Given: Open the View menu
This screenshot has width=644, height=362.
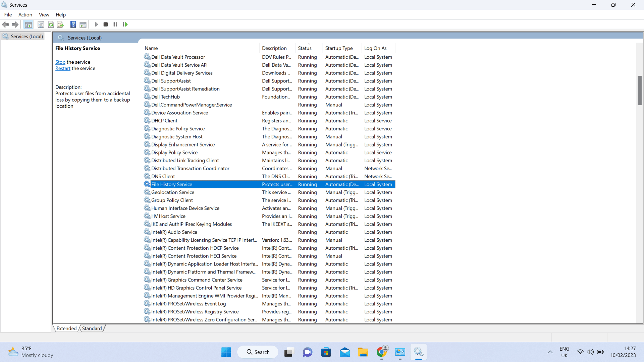Looking at the screenshot, I should coord(44,15).
